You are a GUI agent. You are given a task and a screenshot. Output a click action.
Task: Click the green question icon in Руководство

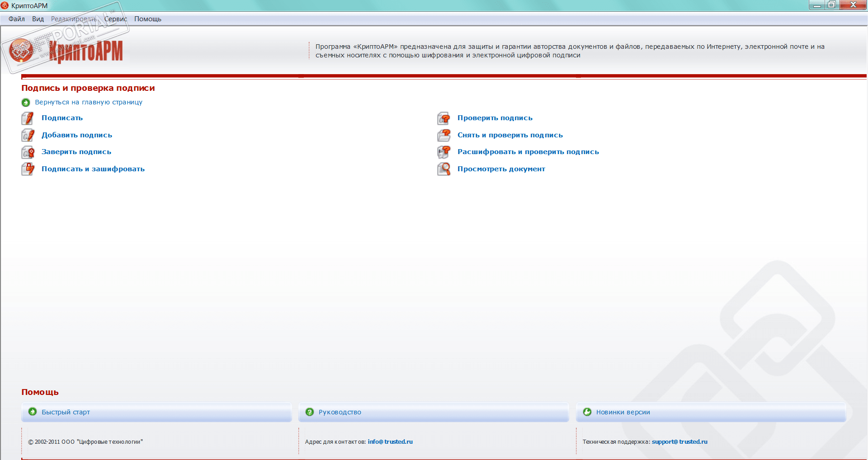pos(310,412)
